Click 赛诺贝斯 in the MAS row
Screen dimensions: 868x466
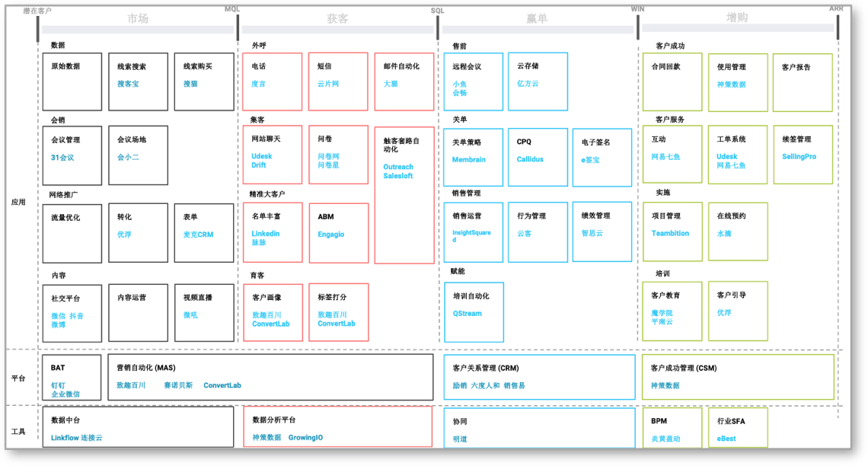pos(178,386)
